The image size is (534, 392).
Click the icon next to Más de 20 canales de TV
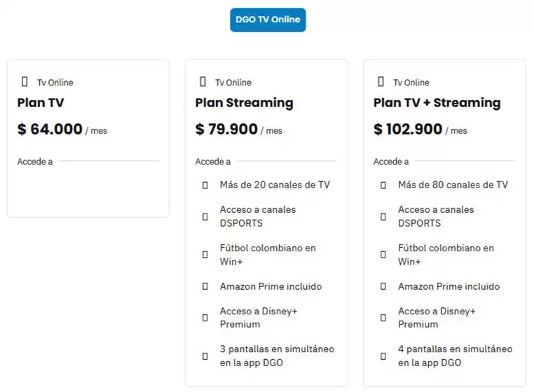pyautogui.click(x=205, y=185)
